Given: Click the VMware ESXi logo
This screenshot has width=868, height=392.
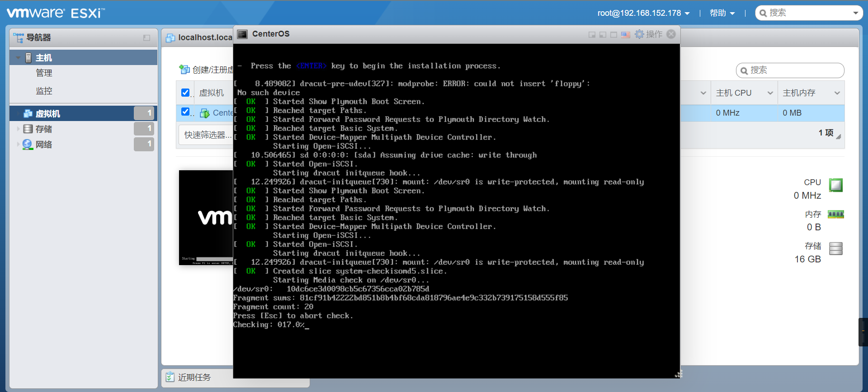Looking at the screenshot, I should pos(56,13).
